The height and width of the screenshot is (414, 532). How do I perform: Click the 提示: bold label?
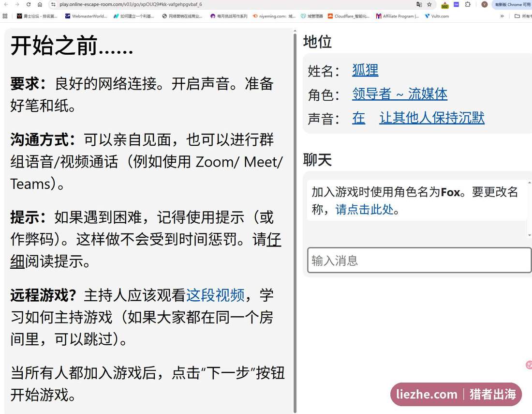click(x=29, y=217)
